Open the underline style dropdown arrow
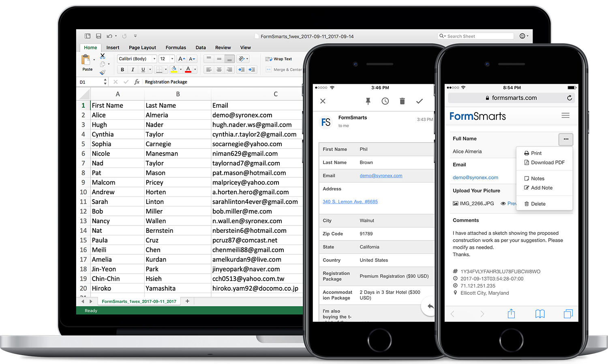The height and width of the screenshot is (364, 608). coord(150,70)
